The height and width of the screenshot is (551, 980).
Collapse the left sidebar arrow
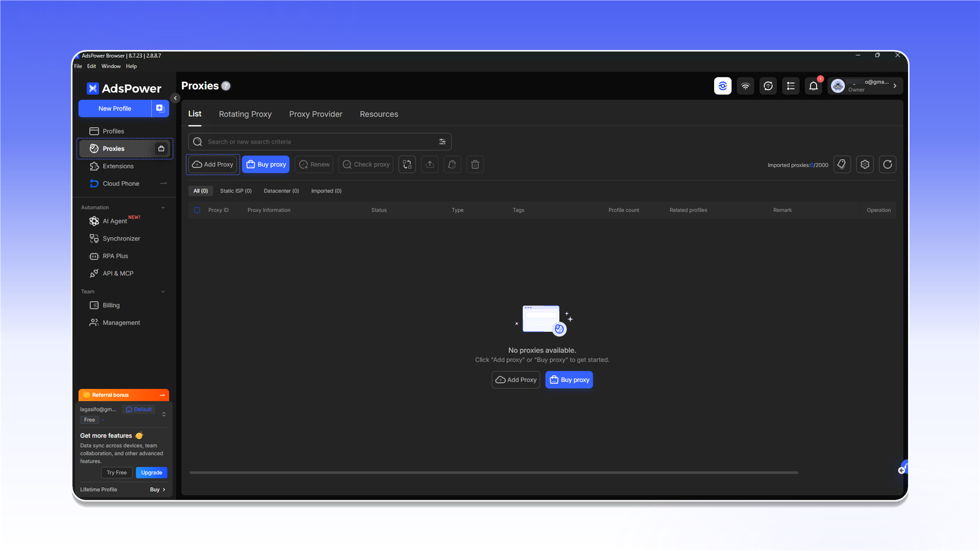(175, 98)
